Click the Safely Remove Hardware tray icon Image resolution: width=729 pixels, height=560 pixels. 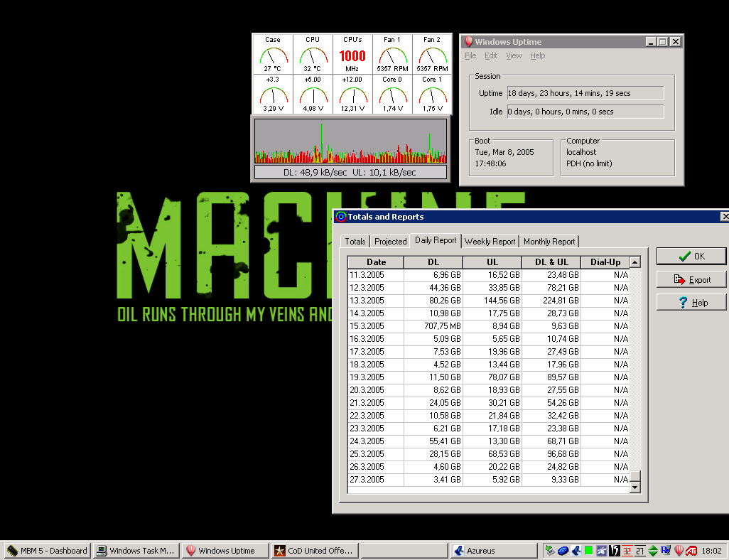550,551
